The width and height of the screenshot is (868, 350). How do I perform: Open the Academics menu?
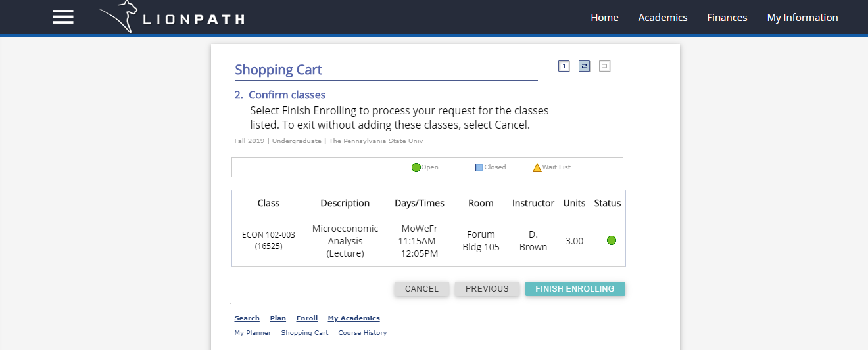click(662, 18)
